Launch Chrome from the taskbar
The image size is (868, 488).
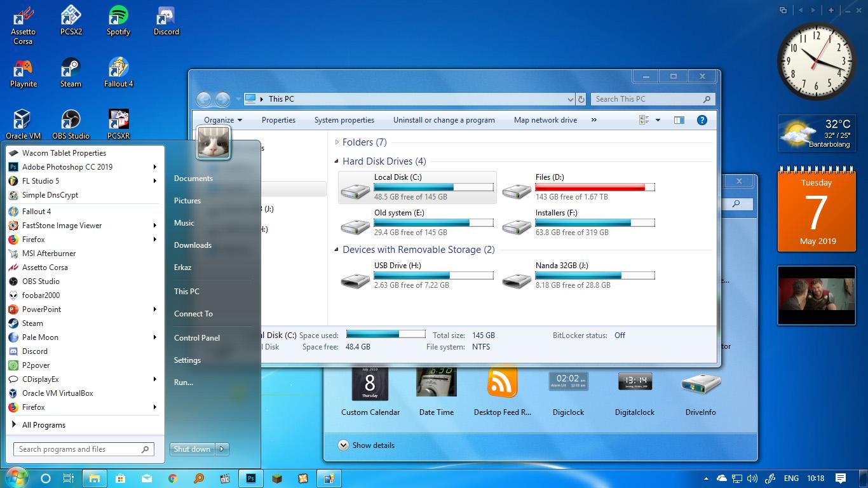point(173,478)
